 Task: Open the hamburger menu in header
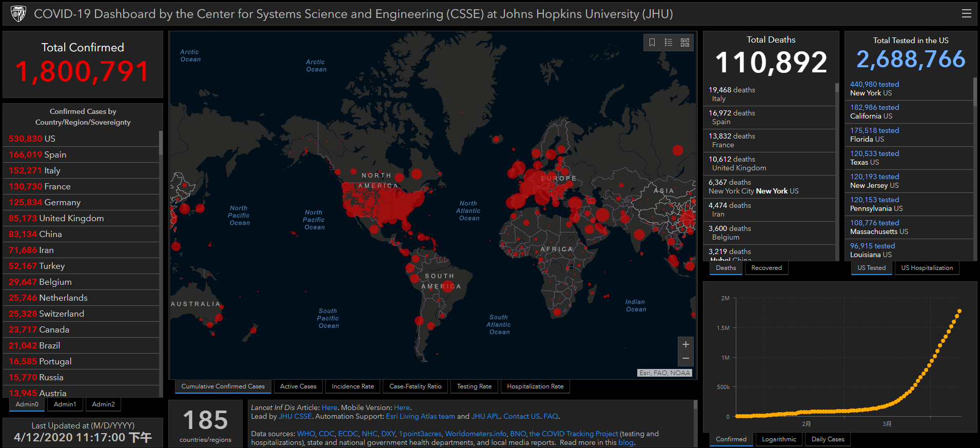[x=966, y=13]
